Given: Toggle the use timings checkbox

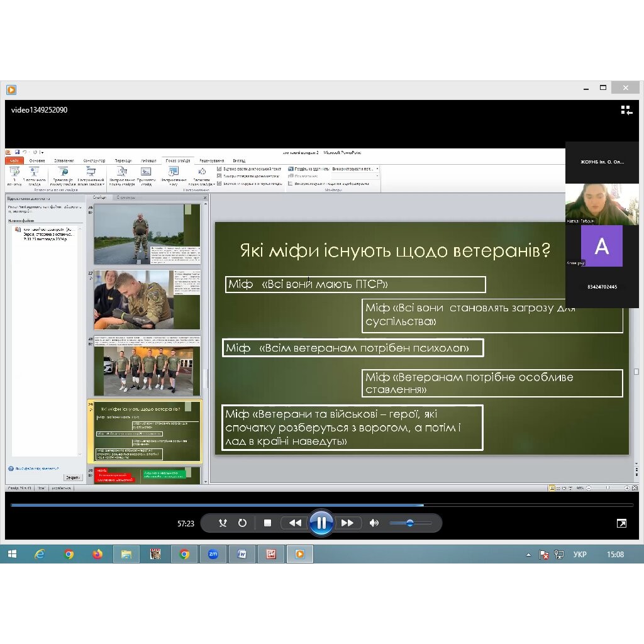Looking at the screenshot, I should coord(219,176).
